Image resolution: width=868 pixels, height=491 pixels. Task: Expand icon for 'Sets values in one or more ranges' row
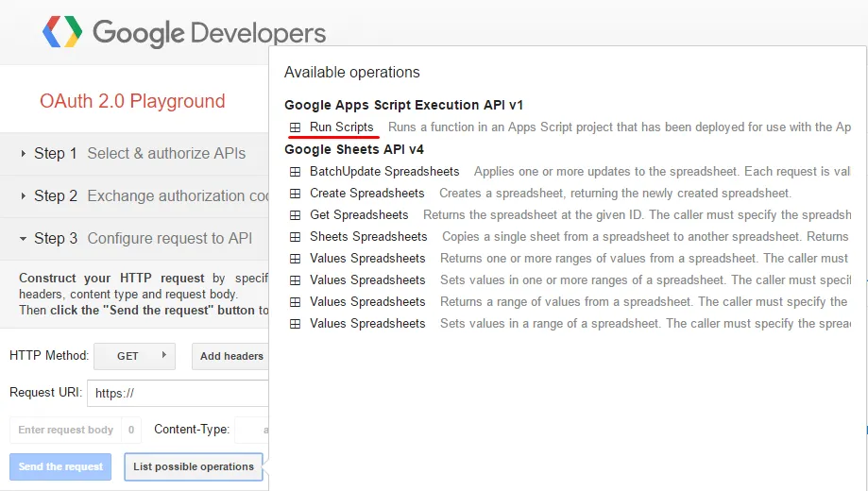click(295, 280)
